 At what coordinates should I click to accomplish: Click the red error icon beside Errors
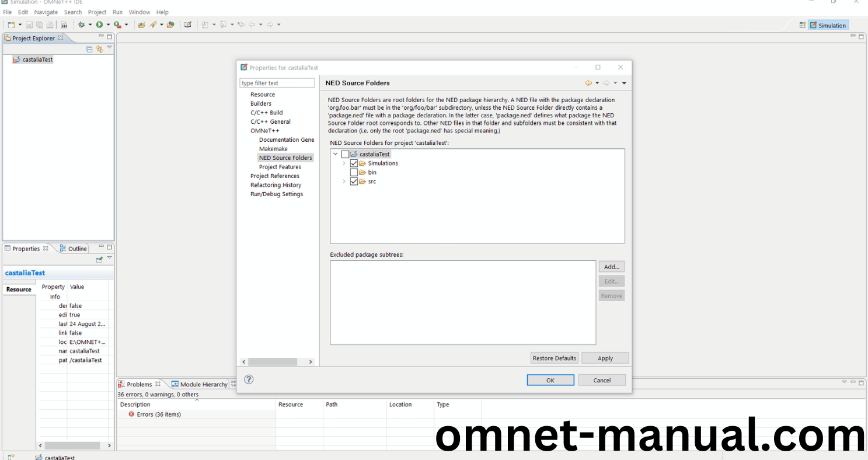coord(131,414)
